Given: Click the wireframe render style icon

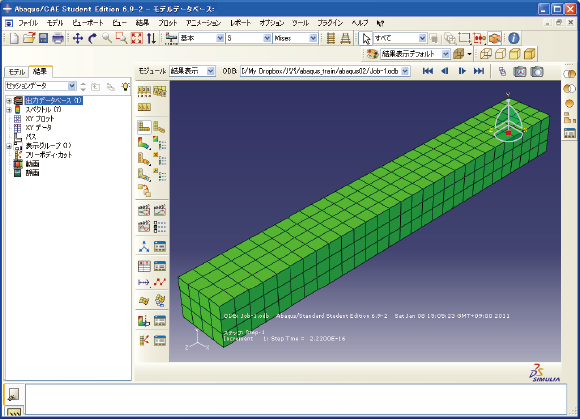Looking at the screenshot, I should click(x=486, y=54).
